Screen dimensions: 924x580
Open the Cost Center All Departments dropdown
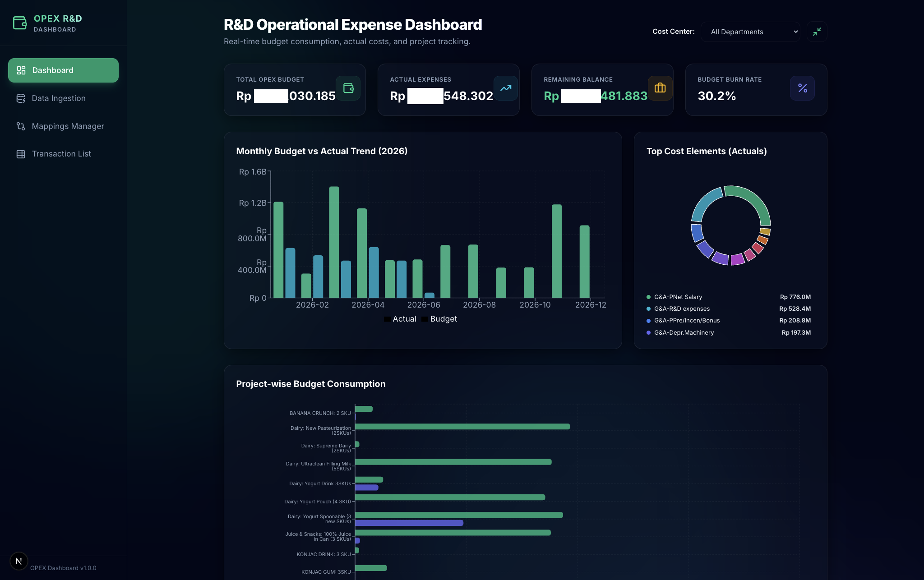pos(750,32)
